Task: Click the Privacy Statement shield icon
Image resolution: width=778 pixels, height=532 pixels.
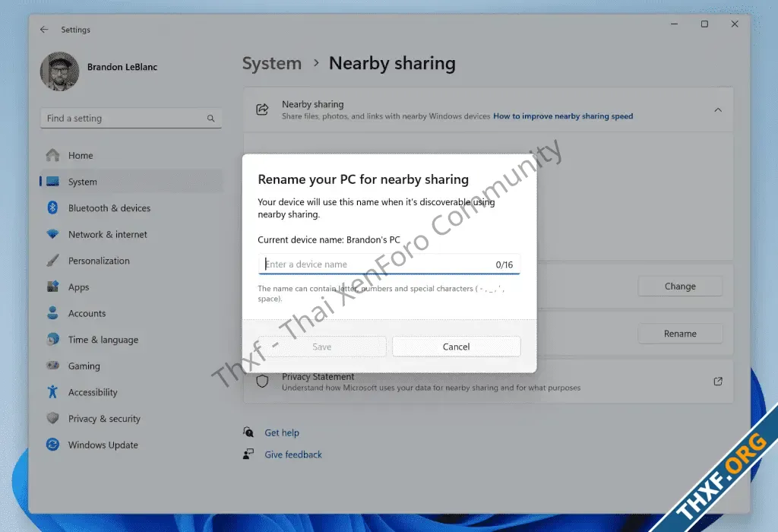Action: 262,381
